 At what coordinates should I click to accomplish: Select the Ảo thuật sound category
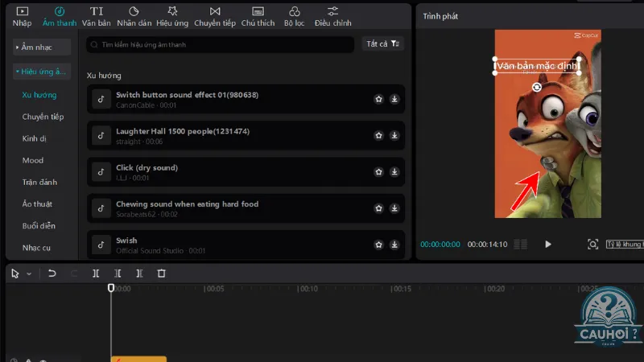37,204
